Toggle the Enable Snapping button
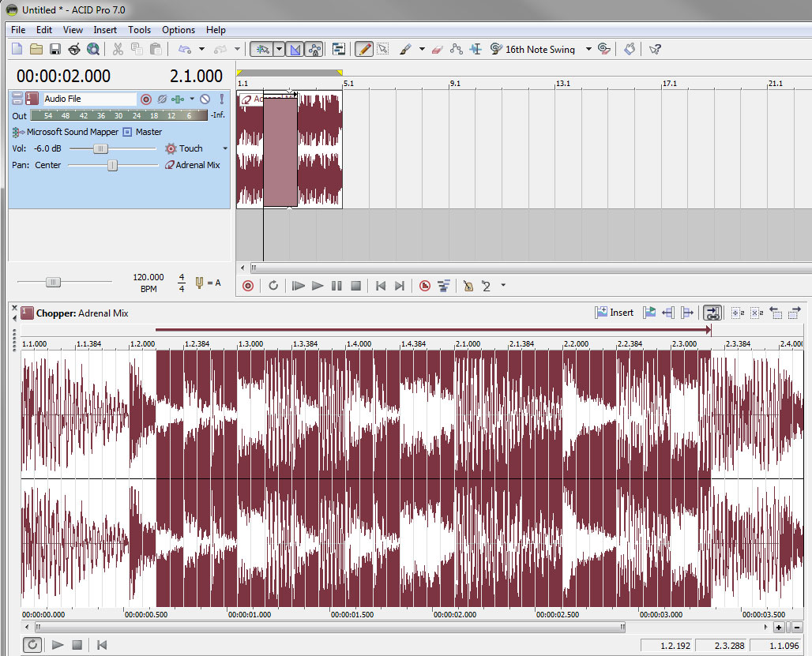 (262, 49)
